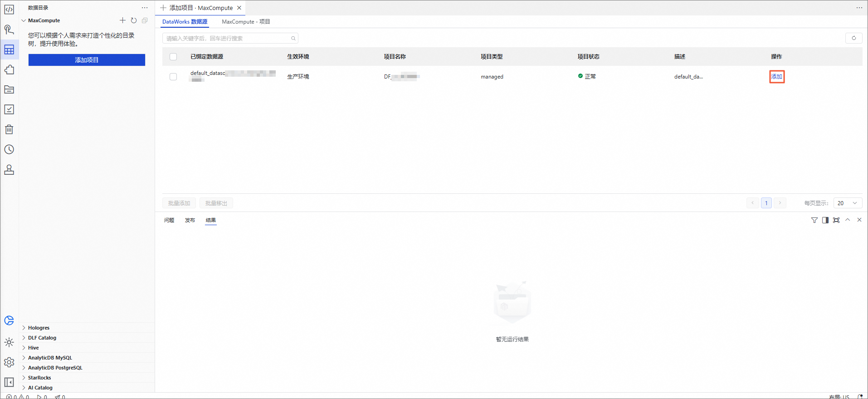Collapse results panel with up chevron
Viewport: 868px width, 399px height.
[x=848, y=220]
